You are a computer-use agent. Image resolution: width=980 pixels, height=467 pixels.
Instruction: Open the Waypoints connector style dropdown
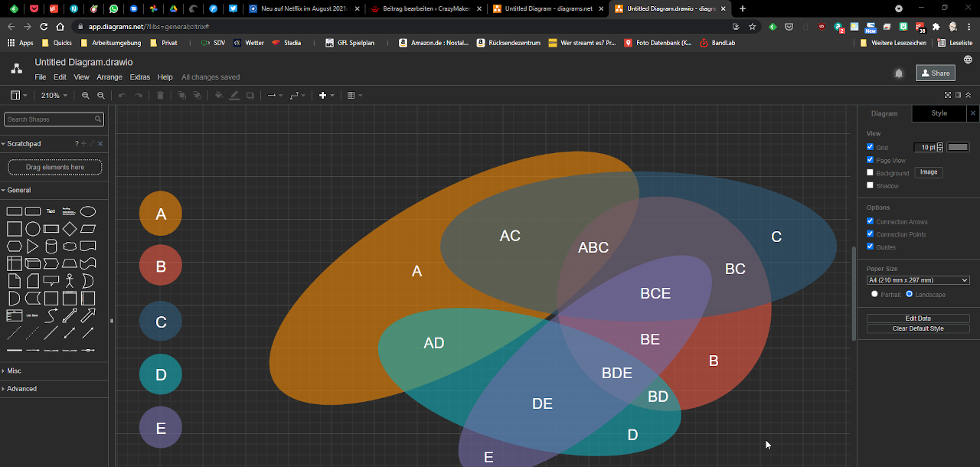pyautogui.click(x=298, y=96)
